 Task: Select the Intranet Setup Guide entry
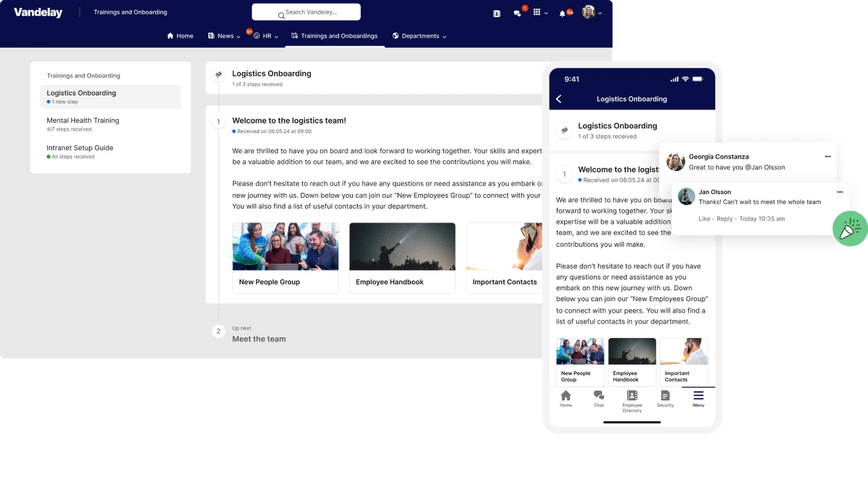[80, 148]
